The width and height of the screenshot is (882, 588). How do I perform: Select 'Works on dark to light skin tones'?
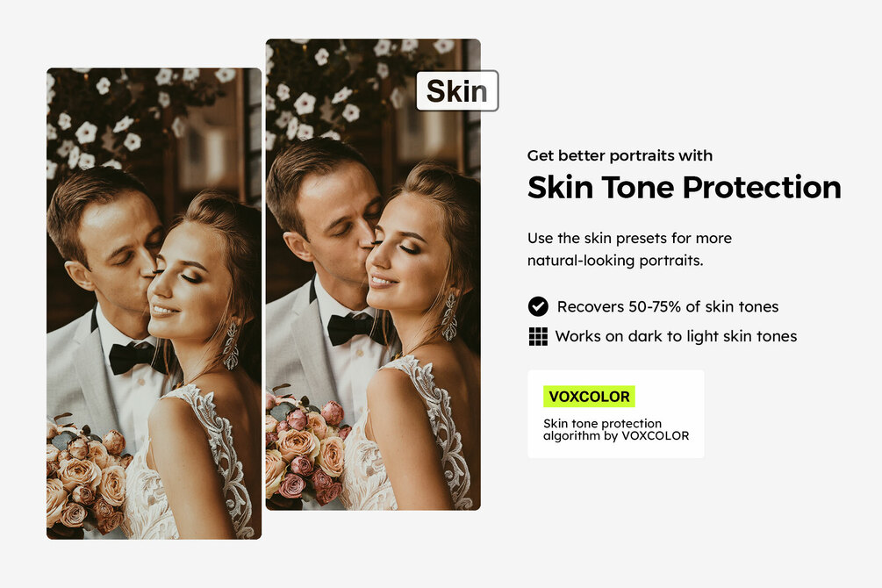[676, 336]
